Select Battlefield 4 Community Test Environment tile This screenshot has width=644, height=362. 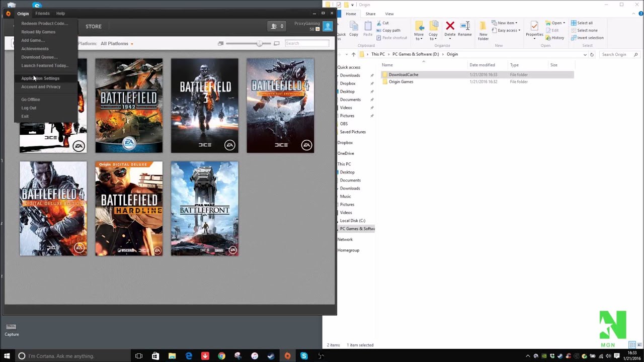pos(280,106)
